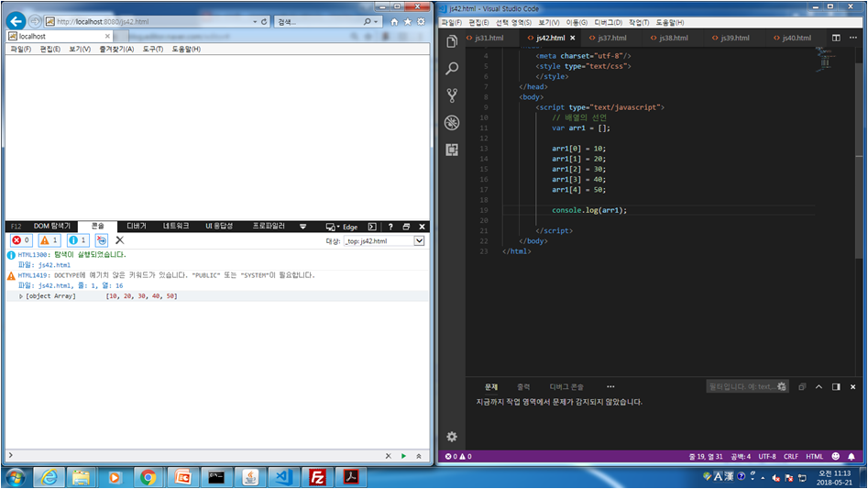Open the IE home page icon
Image resolution: width=868 pixels, height=489 pixels.
pos(394,22)
